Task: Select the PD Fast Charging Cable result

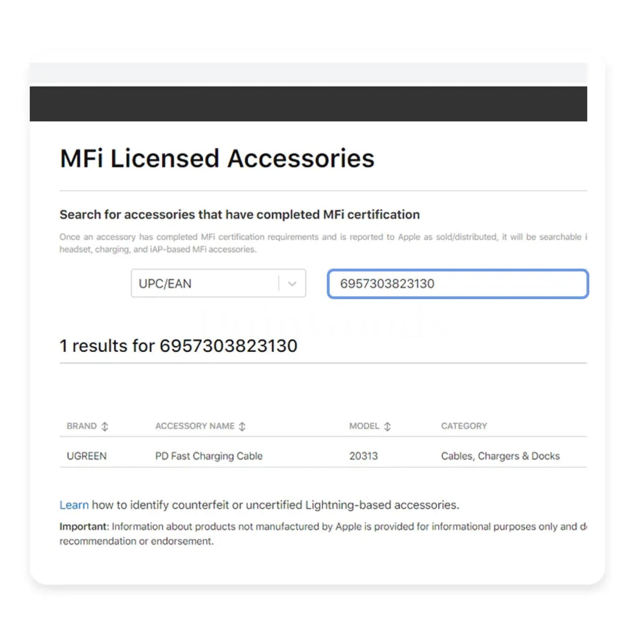Action: [x=209, y=456]
